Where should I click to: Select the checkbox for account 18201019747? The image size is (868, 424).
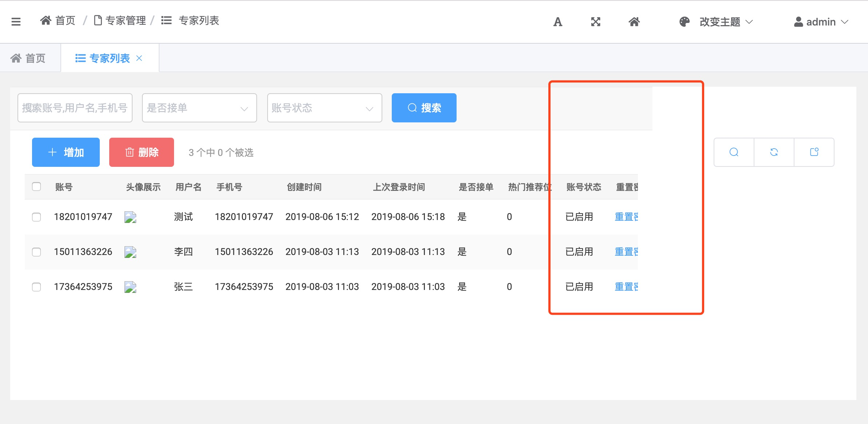tap(36, 217)
